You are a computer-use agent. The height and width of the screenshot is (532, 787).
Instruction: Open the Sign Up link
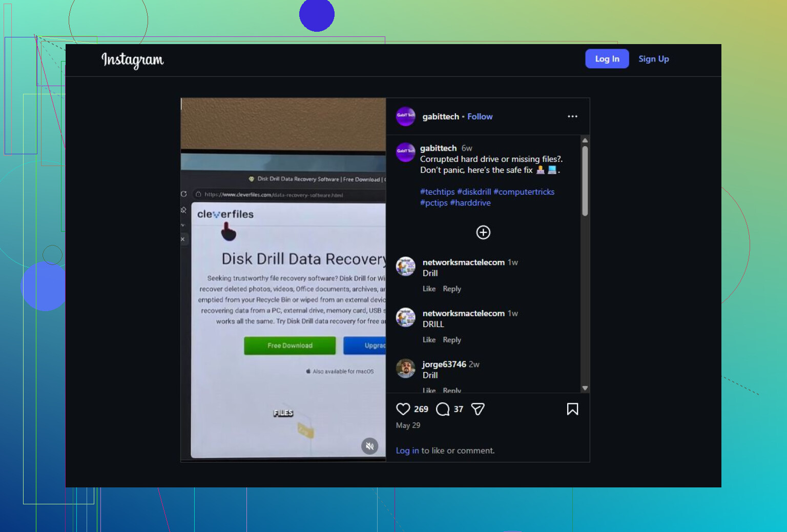click(x=654, y=59)
